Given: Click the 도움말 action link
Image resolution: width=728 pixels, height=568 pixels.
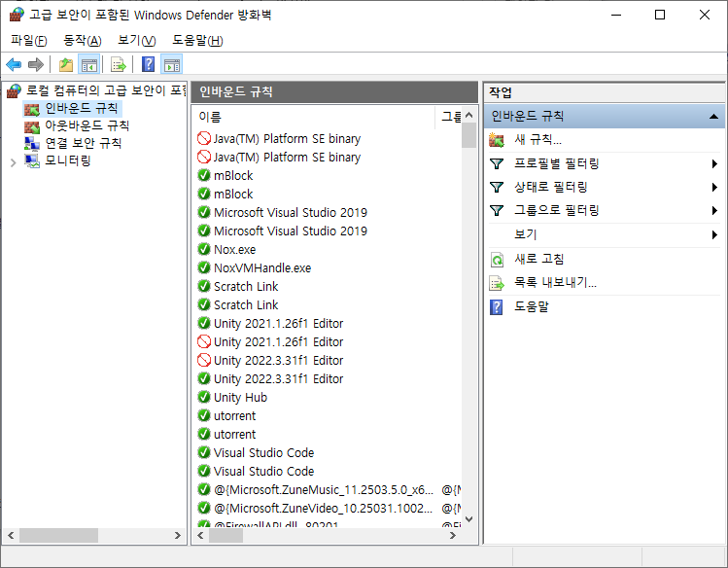Looking at the screenshot, I should [531, 306].
